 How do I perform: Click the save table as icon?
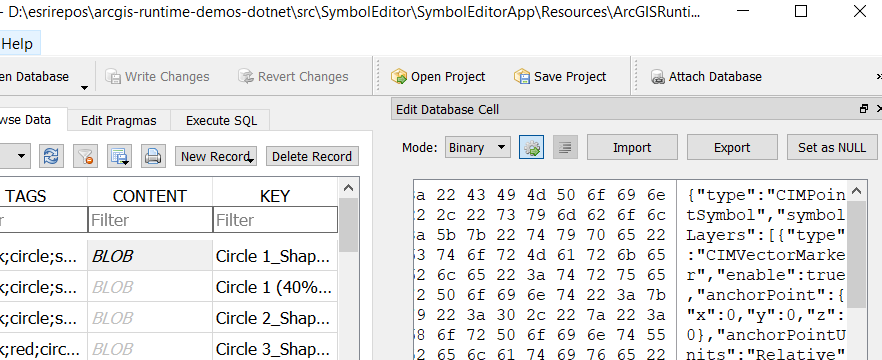pyautogui.click(x=119, y=156)
